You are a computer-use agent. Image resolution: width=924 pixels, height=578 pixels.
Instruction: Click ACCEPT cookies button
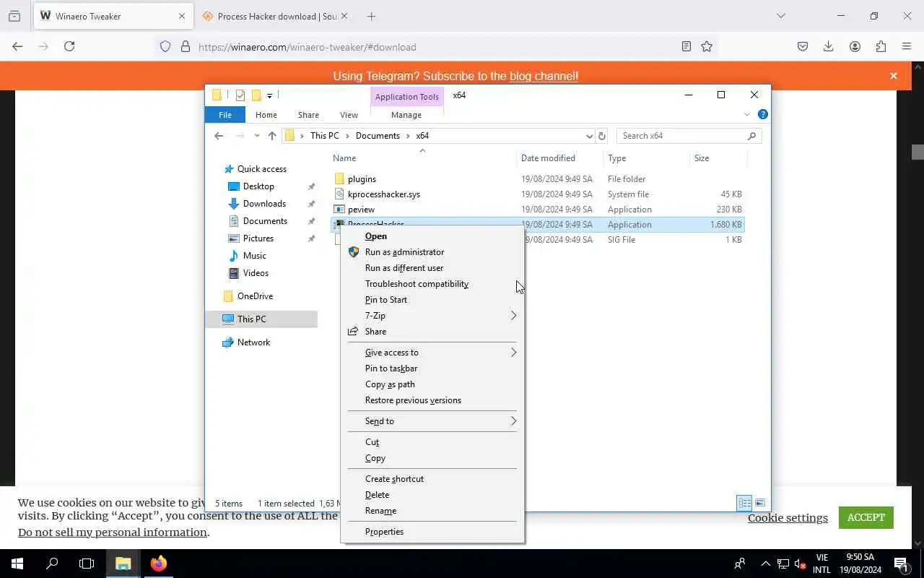866,517
